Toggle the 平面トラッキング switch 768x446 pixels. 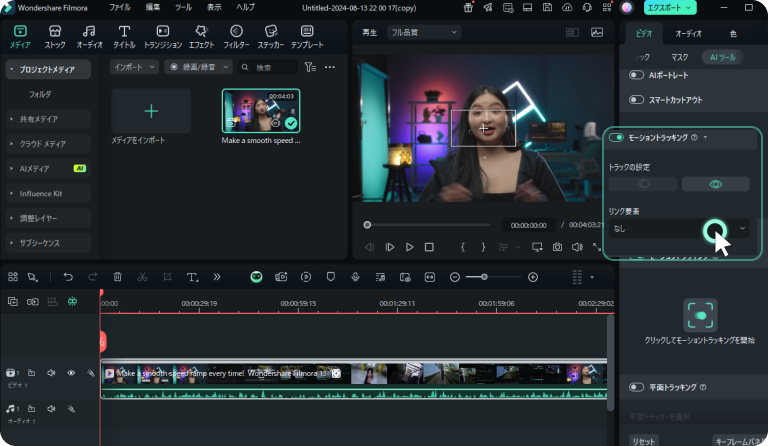pyautogui.click(x=636, y=387)
